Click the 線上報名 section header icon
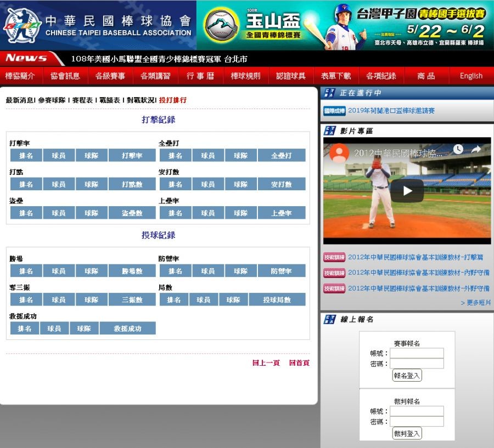This screenshot has width=494, height=448. 329,319
